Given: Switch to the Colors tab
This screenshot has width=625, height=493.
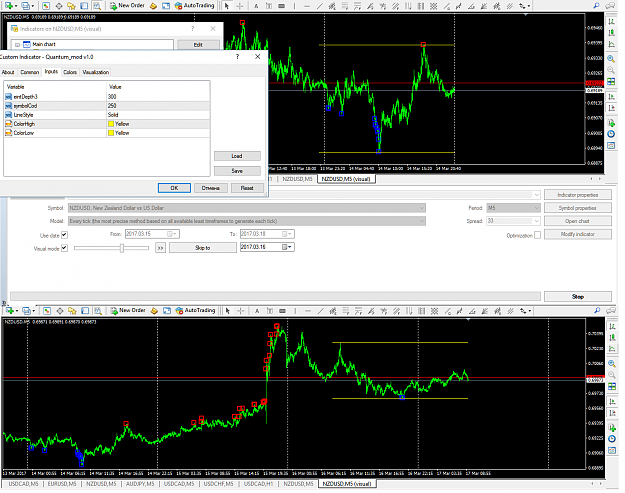Looking at the screenshot, I should [70, 72].
